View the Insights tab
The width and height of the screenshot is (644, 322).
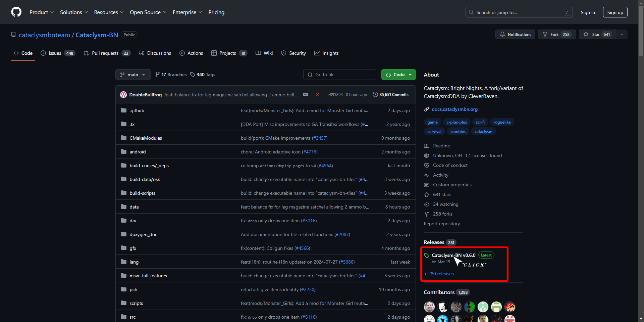326,53
